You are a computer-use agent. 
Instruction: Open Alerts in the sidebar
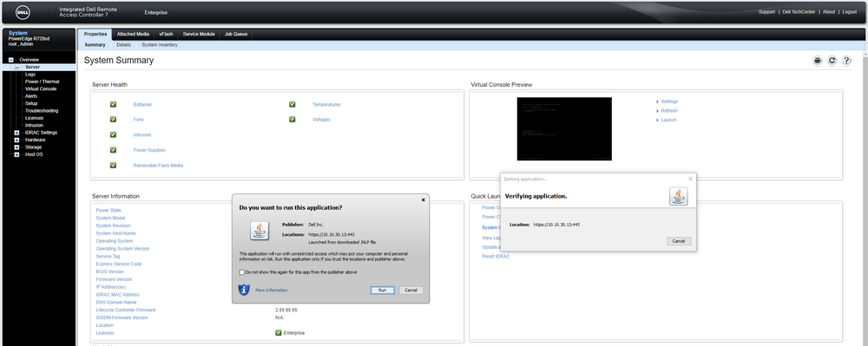point(31,96)
